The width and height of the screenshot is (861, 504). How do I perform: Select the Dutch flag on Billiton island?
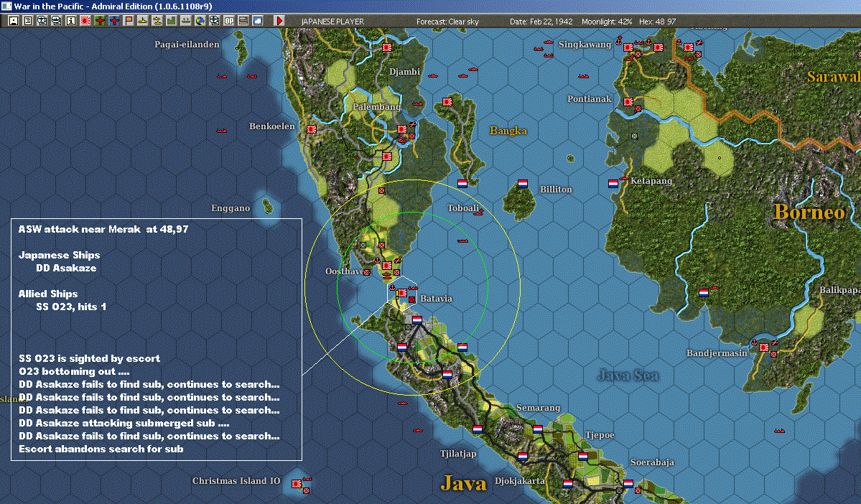[x=522, y=183]
